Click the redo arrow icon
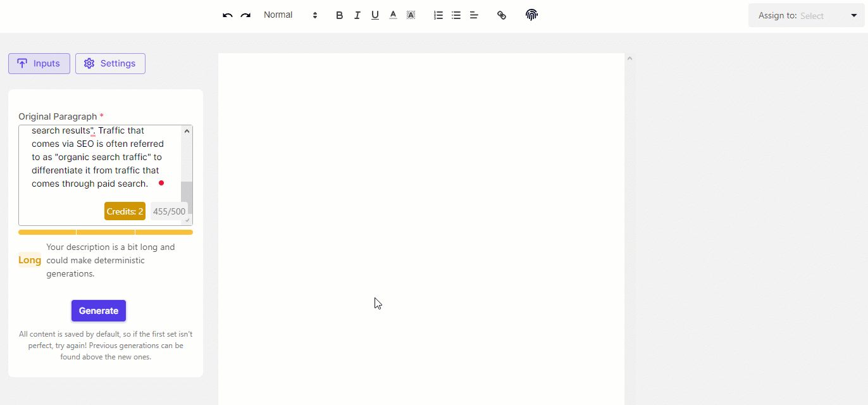 click(x=245, y=15)
